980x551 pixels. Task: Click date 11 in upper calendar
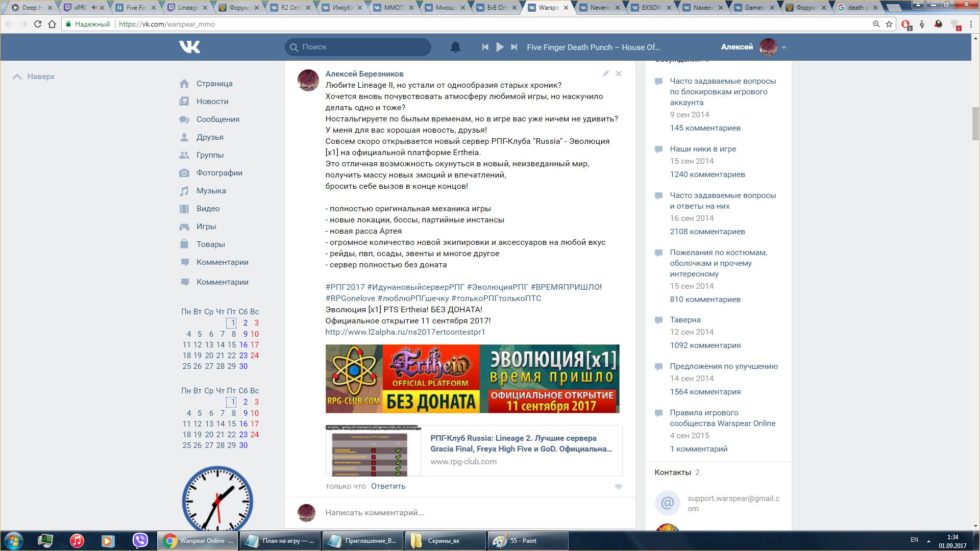(x=187, y=345)
